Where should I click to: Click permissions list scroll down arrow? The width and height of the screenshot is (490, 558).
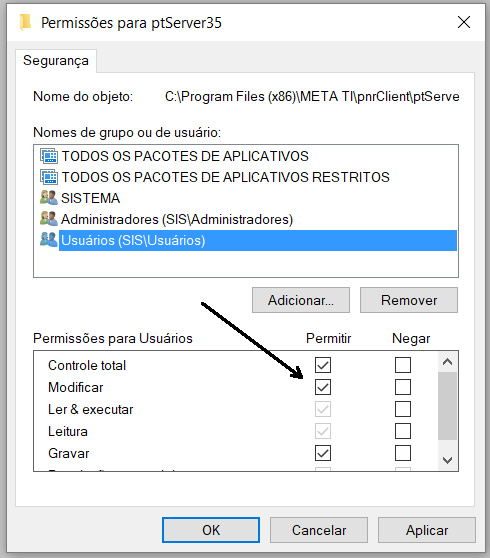(447, 460)
